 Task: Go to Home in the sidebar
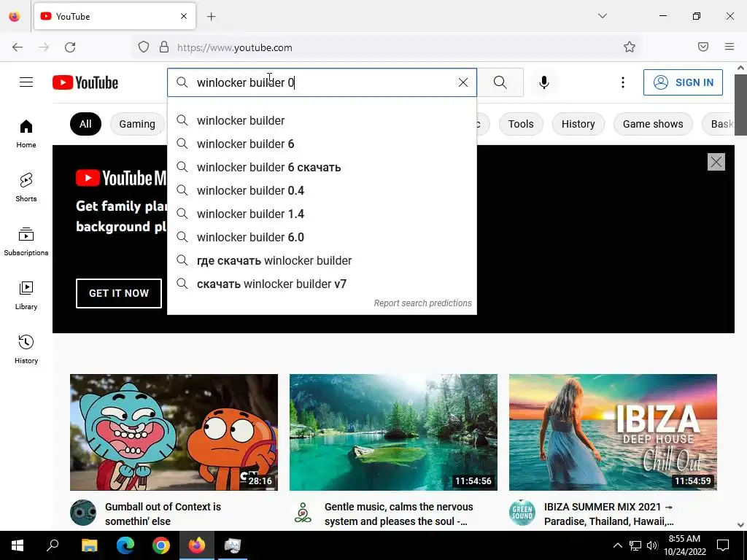click(x=26, y=134)
